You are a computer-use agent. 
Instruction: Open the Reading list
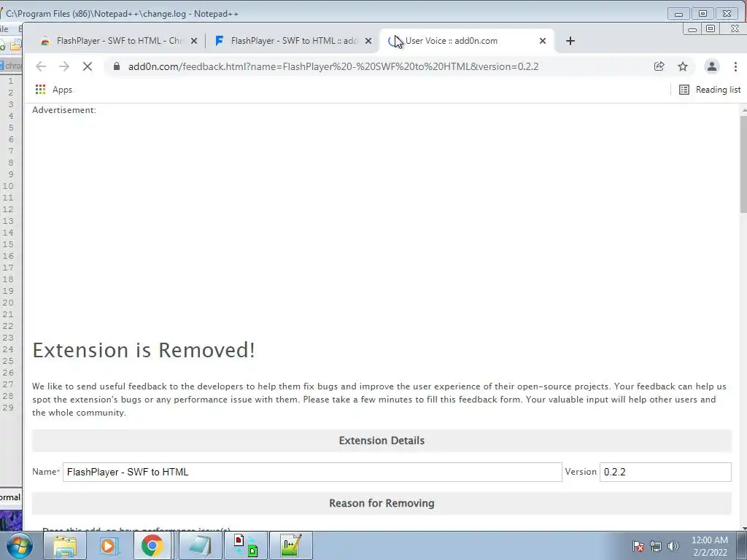[x=710, y=90]
